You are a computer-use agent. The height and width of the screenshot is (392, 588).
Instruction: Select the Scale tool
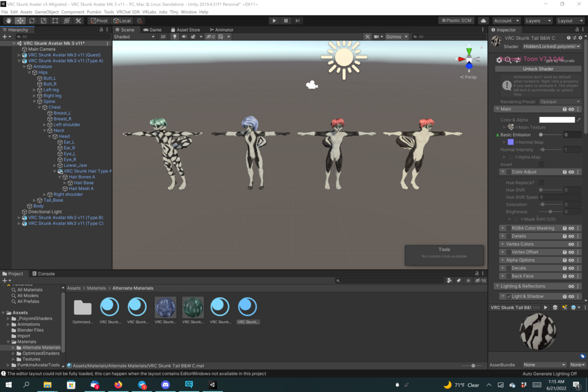(43, 20)
